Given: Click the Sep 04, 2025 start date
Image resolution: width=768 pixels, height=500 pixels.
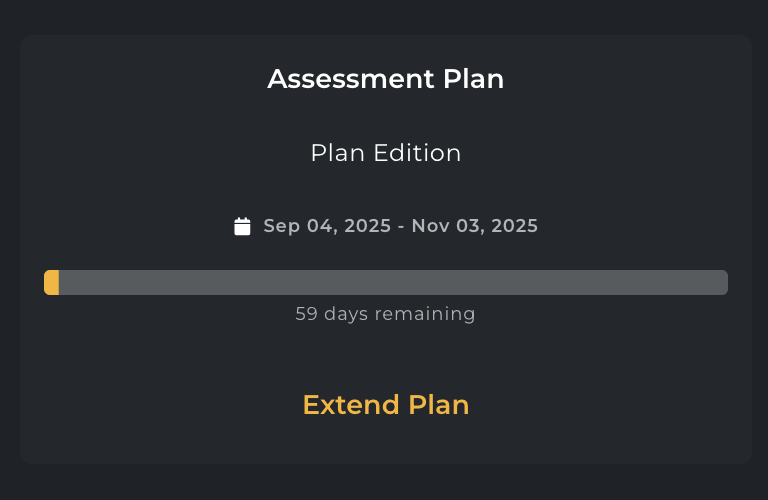Looking at the screenshot, I should (326, 226).
